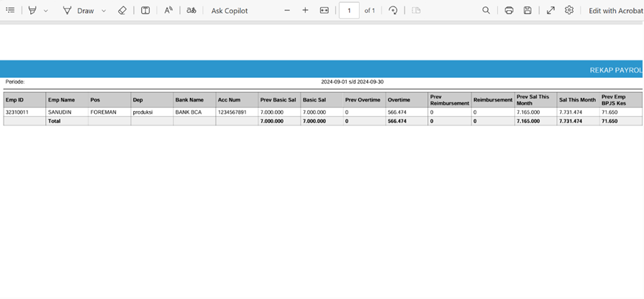Select the Erase tool
The height and width of the screenshot is (299, 644).
122,11
